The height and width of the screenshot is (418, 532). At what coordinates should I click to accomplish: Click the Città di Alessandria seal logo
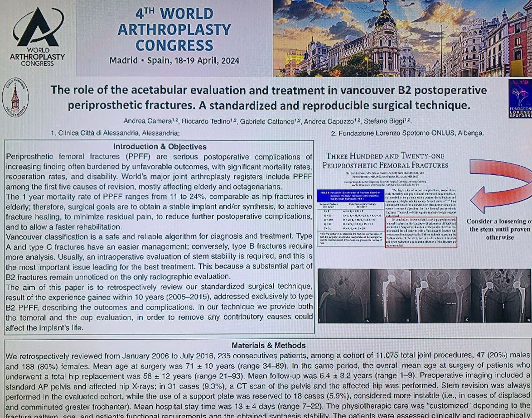tap(15, 97)
